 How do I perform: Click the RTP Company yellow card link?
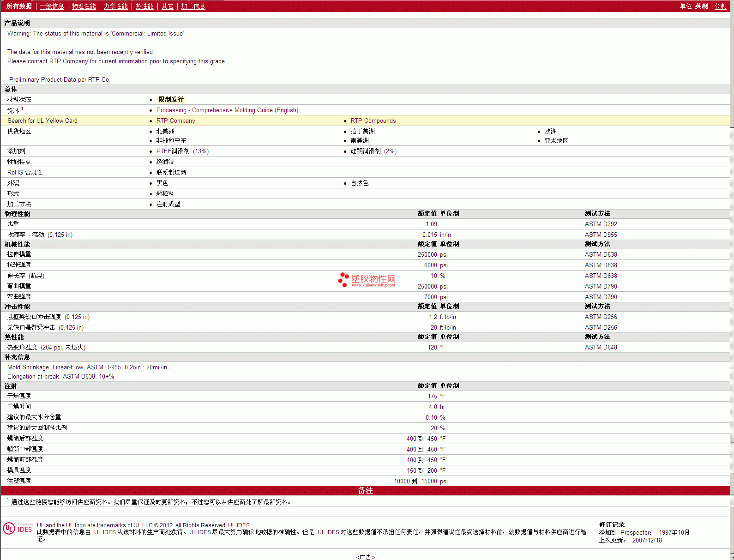(x=176, y=120)
